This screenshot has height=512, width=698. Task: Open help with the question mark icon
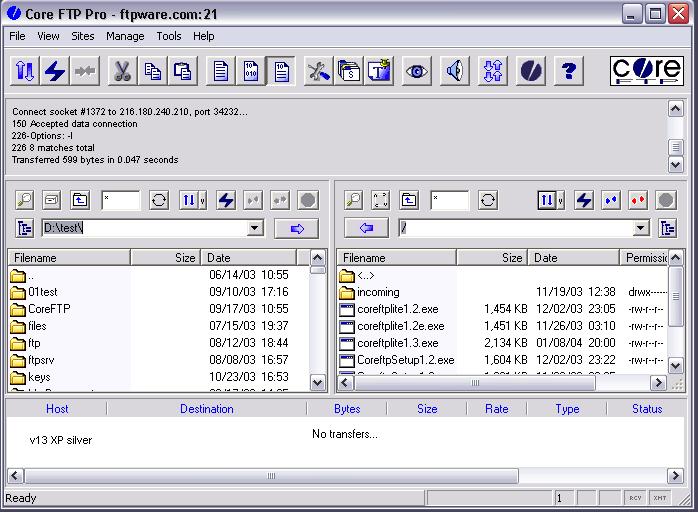tap(568, 71)
